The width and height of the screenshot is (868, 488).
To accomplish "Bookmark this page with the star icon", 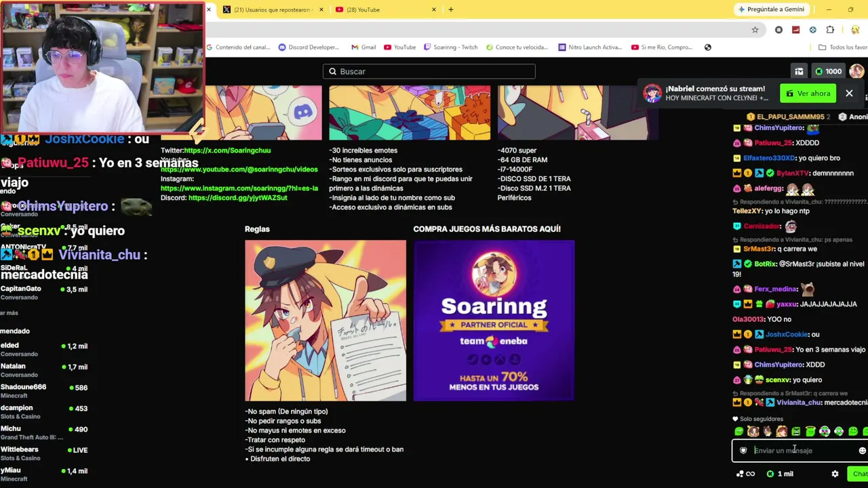I will pos(755,30).
